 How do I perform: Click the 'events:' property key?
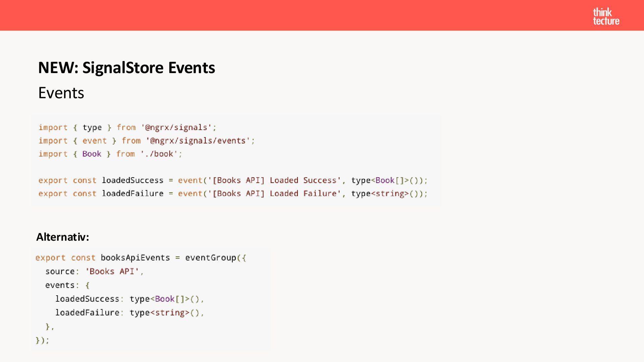pyautogui.click(x=62, y=285)
